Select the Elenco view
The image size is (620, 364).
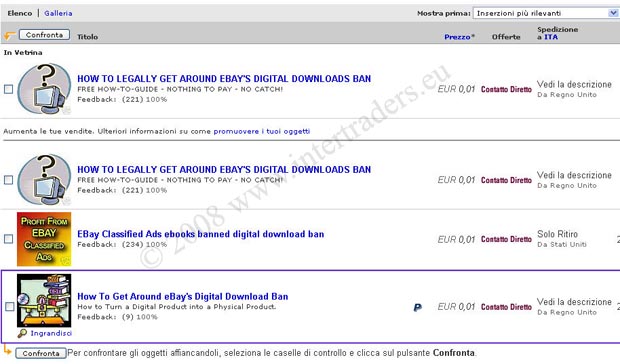[20, 13]
